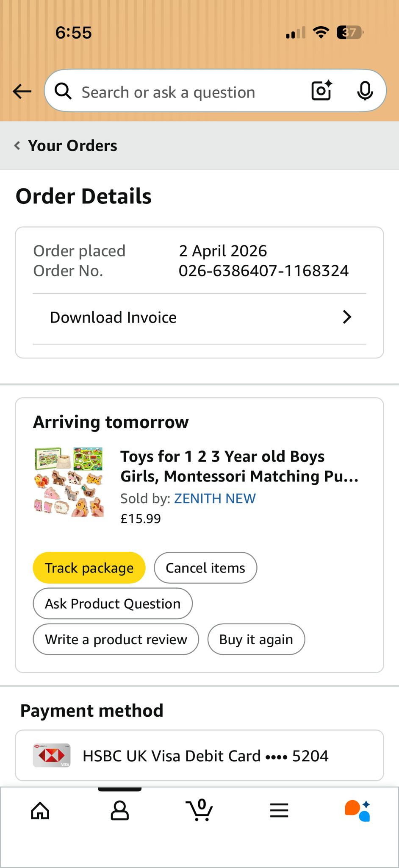The width and height of the screenshot is (399, 868).
Task: Tap the magnifying glass search icon
Action: 63,91
